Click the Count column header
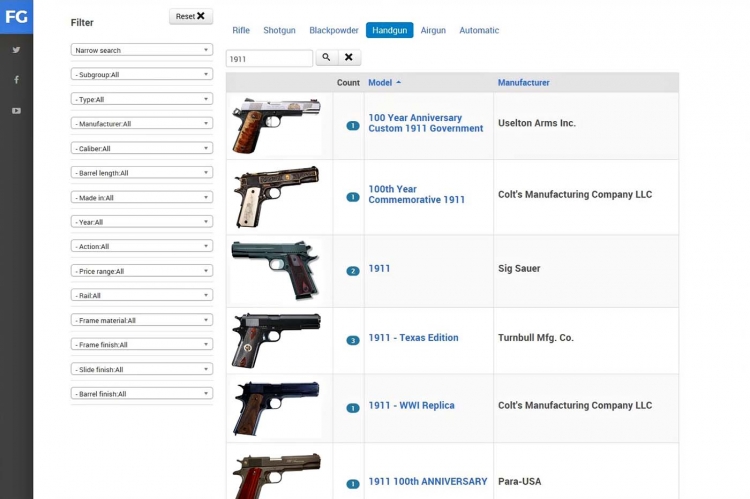 click(x=348, y=83)
